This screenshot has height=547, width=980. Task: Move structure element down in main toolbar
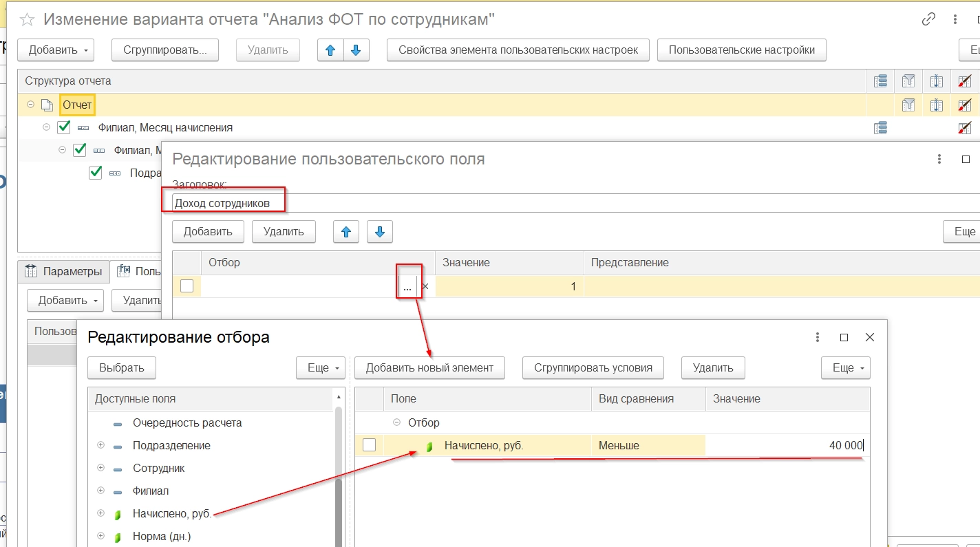[356, 50]
